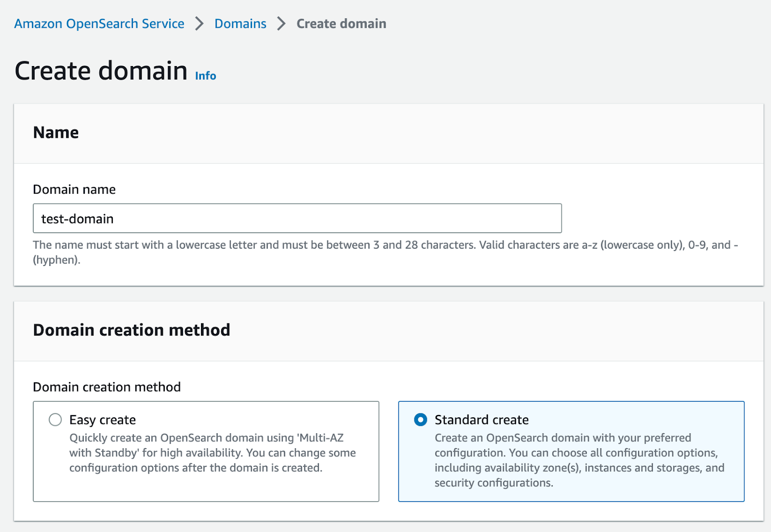771x532 pixels.
Task: Click the large Create domain page title
Action: click(x=101, y=71)
